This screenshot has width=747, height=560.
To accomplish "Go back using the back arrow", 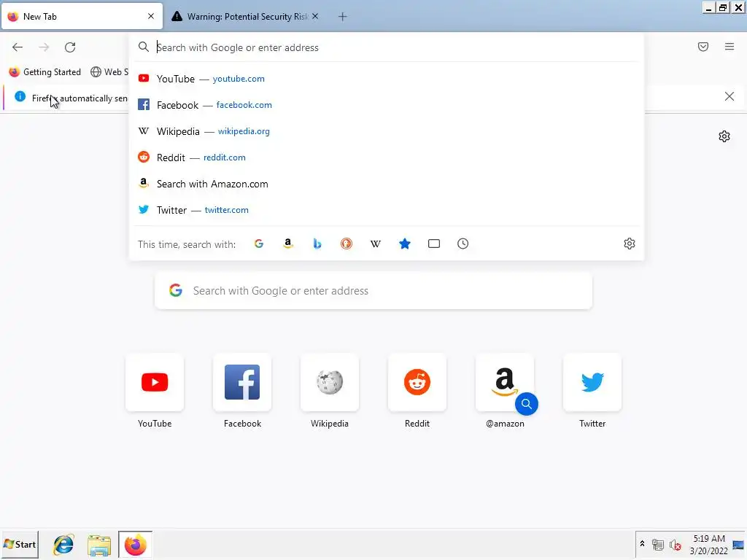I will (x=18, y=47).
